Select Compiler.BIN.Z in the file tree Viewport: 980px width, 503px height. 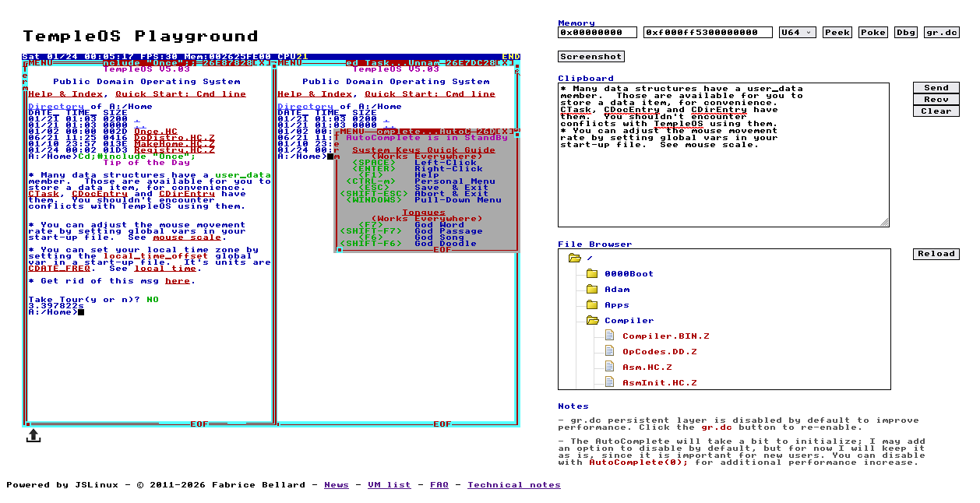(666, 336)
